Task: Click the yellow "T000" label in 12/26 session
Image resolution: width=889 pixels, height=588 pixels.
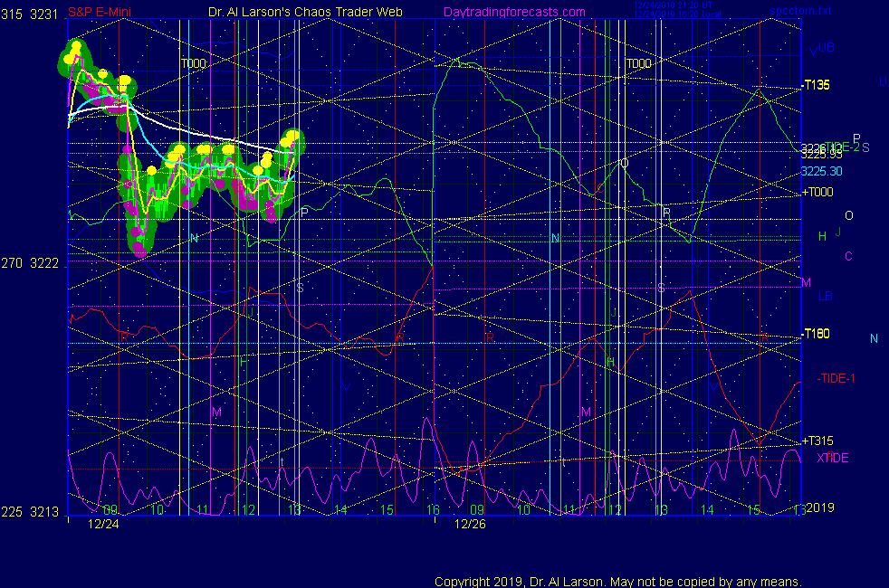Action: coord(639,63)
